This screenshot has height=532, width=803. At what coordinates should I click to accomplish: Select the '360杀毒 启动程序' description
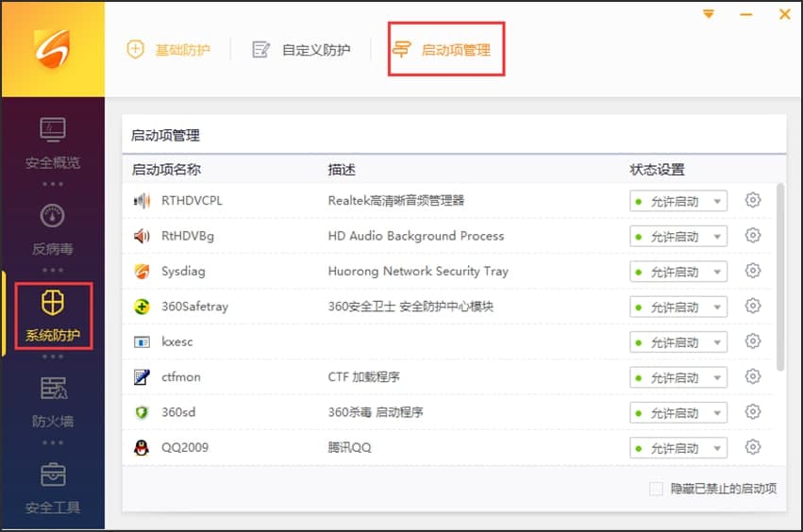(x=376, y=413)
